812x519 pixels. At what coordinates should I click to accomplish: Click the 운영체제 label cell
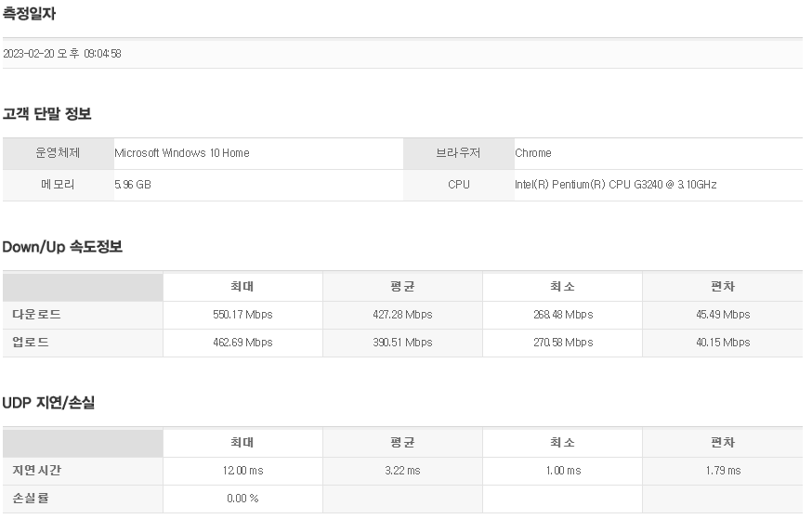tap(58, 153)
